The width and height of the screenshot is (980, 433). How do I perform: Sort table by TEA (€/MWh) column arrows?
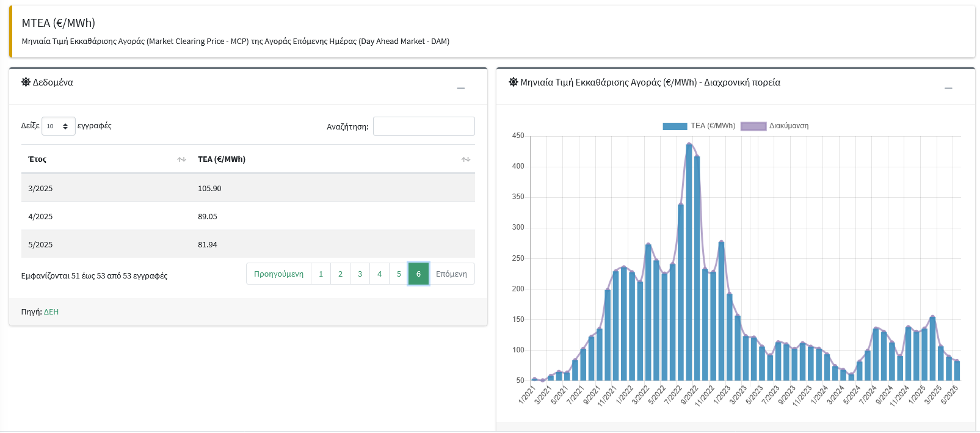[466, 159]
